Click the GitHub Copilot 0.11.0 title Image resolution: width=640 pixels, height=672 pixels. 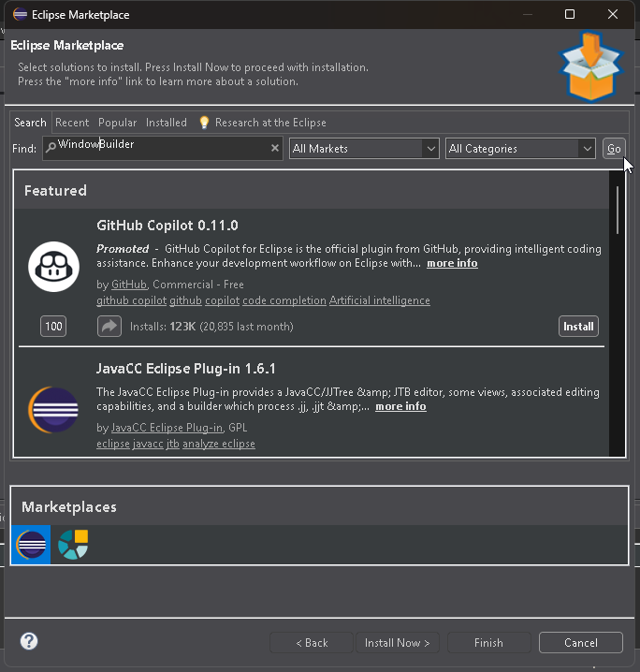coord(167,226)
